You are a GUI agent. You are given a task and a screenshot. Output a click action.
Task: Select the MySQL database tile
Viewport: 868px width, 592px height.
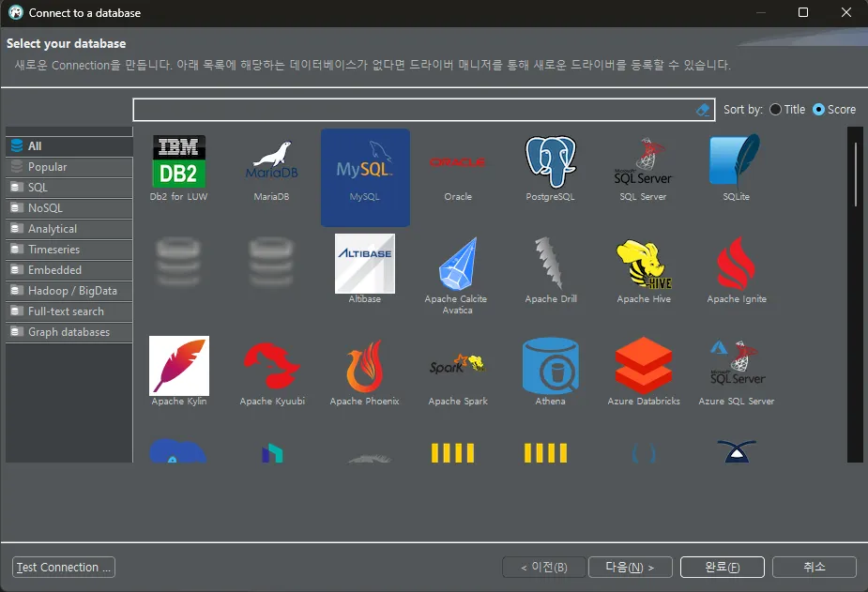pyautogui.click(x=365, y=177)
